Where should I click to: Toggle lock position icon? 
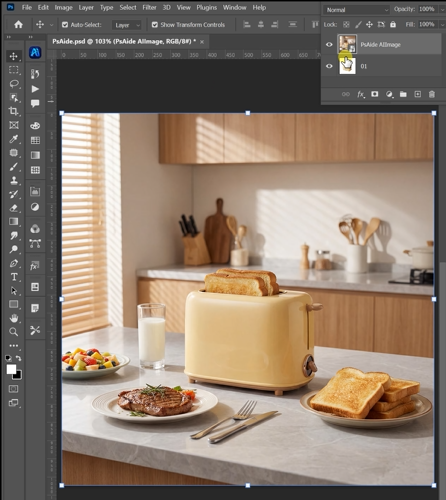click(369, 24)
